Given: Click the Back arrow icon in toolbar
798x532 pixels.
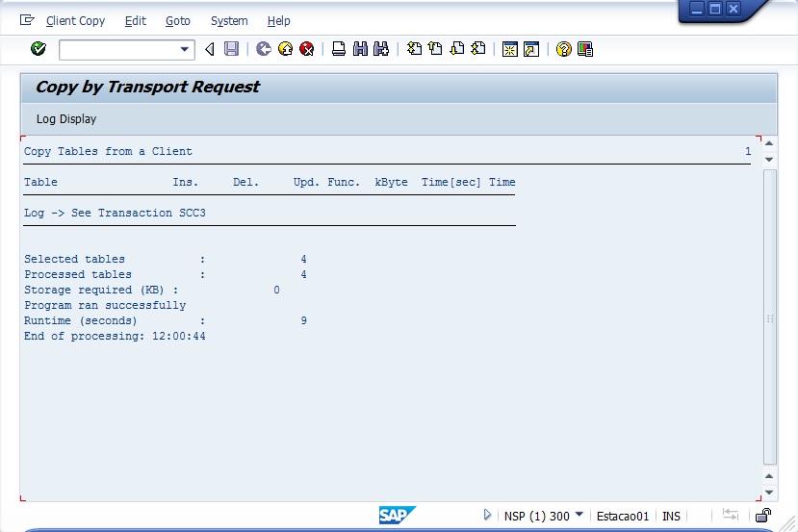Looking at the screenshot, I should coord(263,49).
